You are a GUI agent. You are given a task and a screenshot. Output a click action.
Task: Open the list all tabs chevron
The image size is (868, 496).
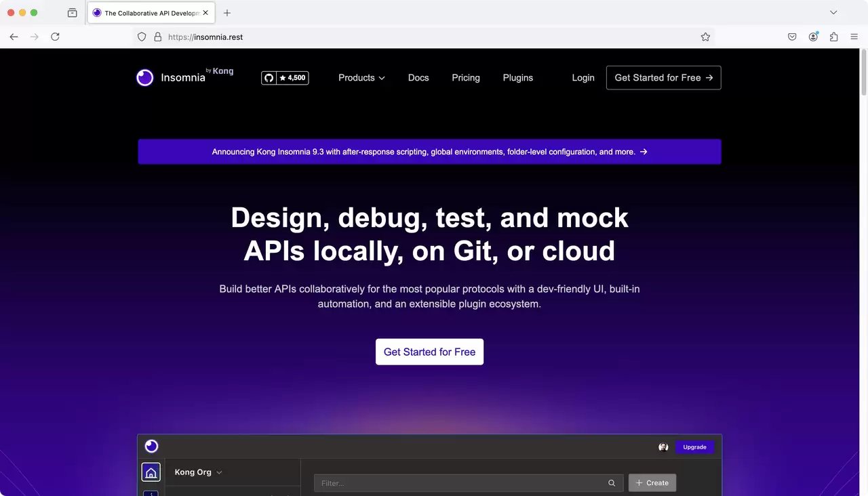833,12
